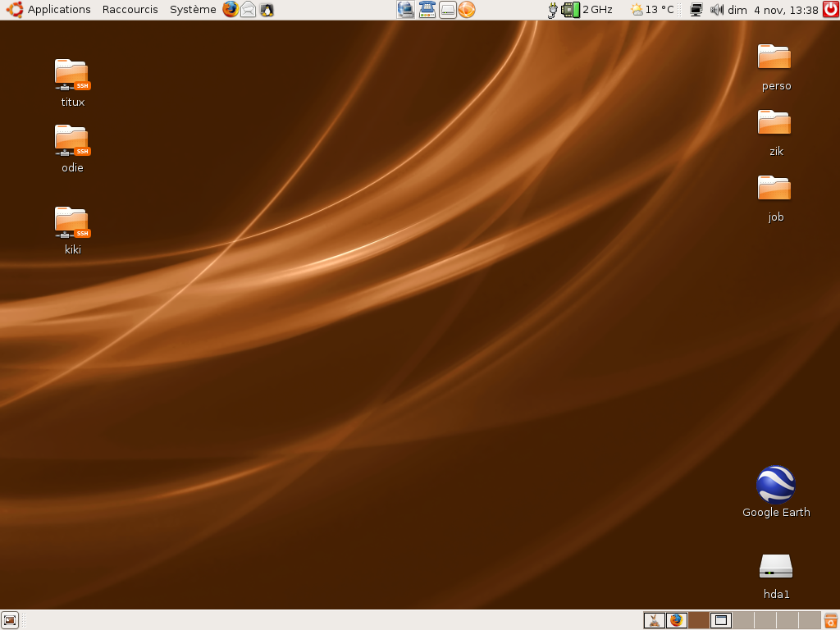Select the hda1 drive icon
Screen dimensions: 840x630
[776, 576]
